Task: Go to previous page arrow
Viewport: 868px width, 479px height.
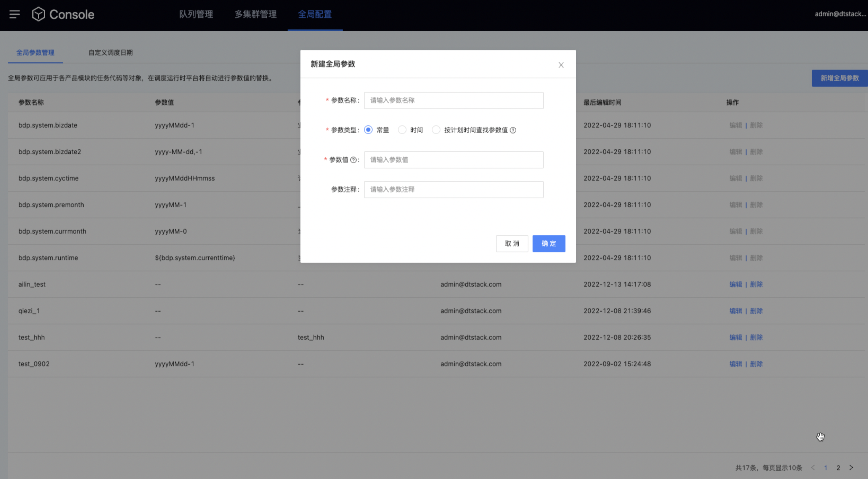Action: pos(813,468)
